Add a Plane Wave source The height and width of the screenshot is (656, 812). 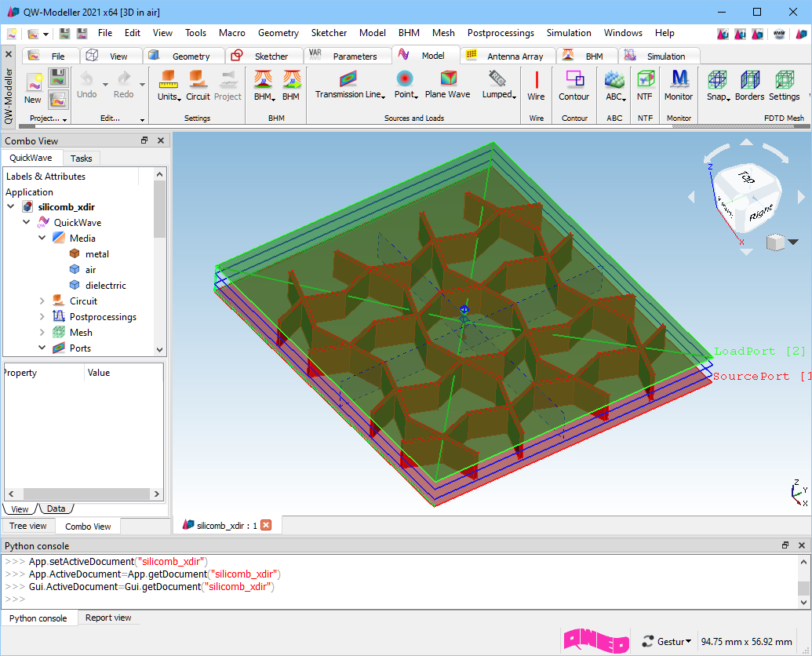pyautogui.click(x=447, y=85)
